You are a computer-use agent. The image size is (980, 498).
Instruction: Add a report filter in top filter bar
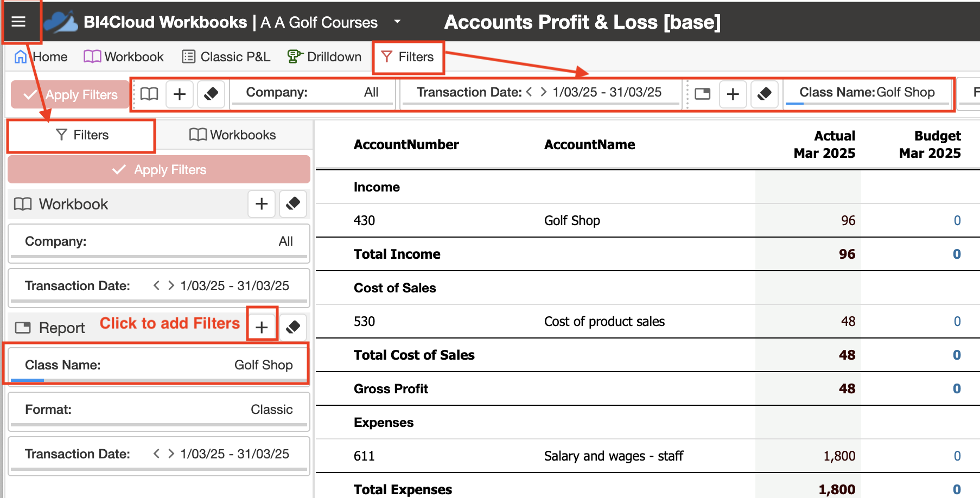tap(733, 94)
